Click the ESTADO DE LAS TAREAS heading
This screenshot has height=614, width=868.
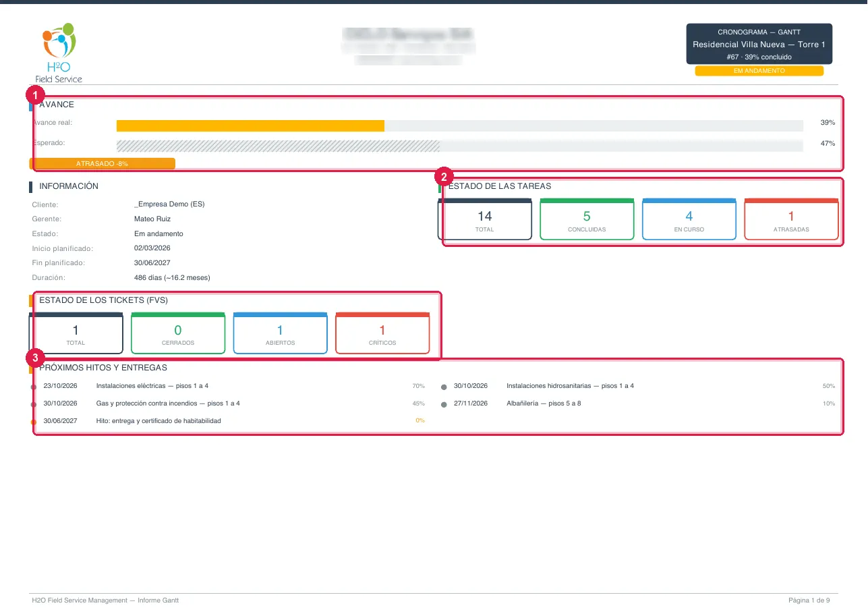pyautogui.click(x=500, y=186)
